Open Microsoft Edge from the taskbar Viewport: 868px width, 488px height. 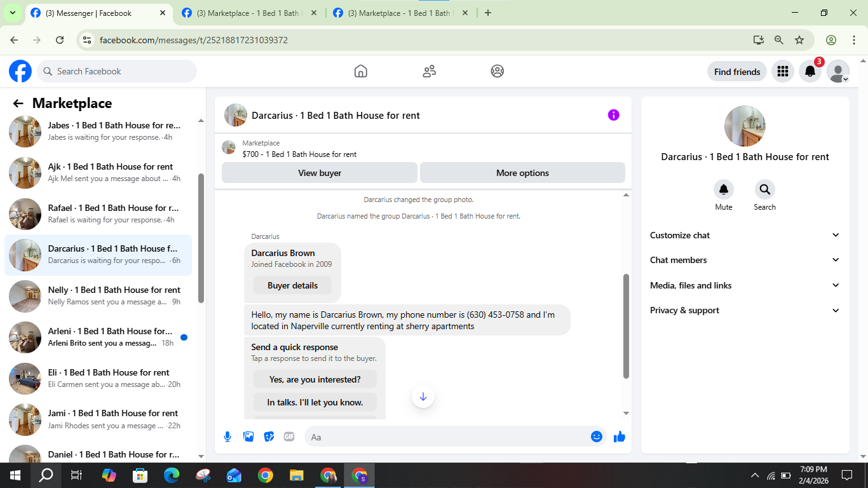172,475
